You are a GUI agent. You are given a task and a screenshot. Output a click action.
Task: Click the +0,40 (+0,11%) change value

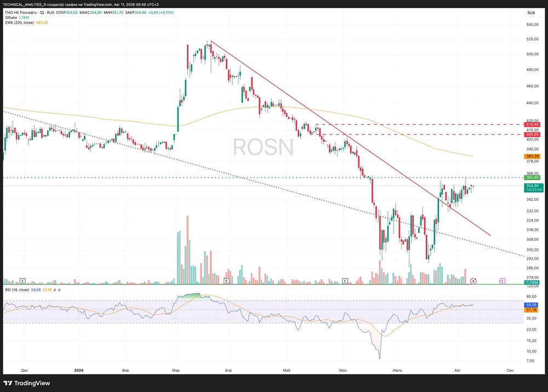click(161, 13)
